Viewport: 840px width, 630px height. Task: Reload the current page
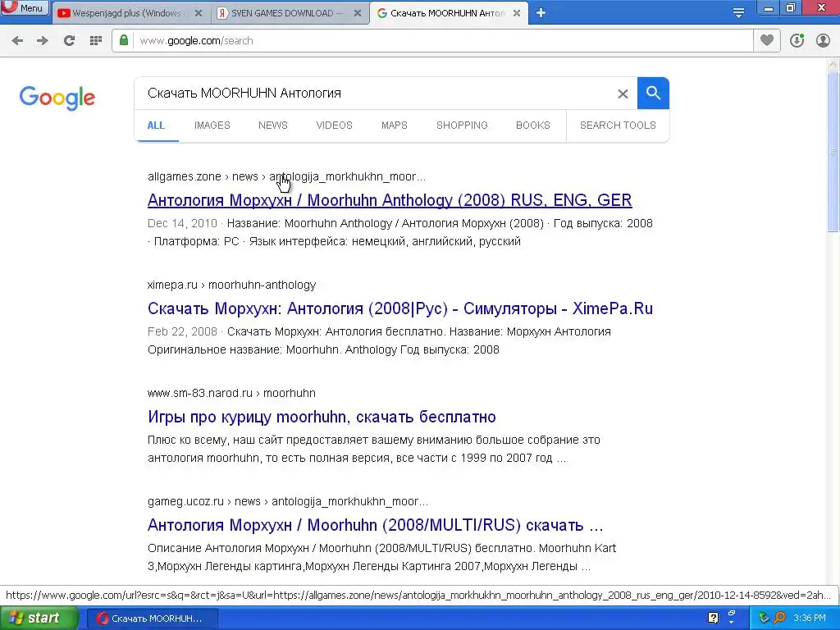[69, 40]
